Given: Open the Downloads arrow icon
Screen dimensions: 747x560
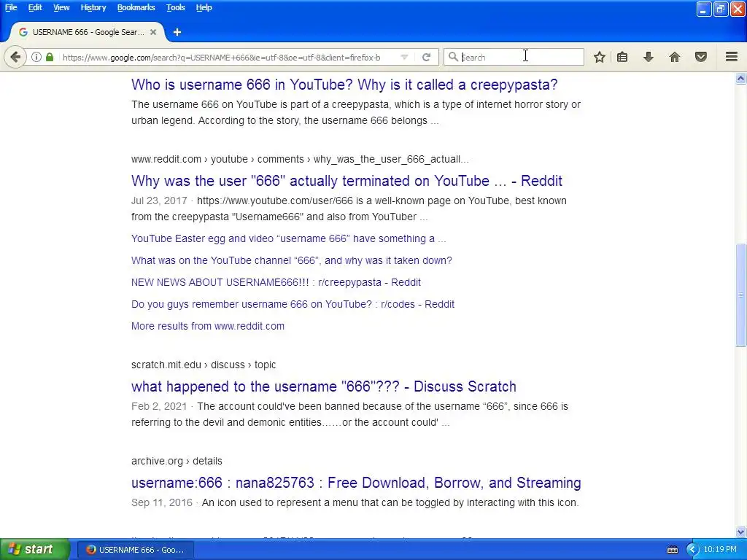Looking at the screenshot, I should (x=649, y=57).
